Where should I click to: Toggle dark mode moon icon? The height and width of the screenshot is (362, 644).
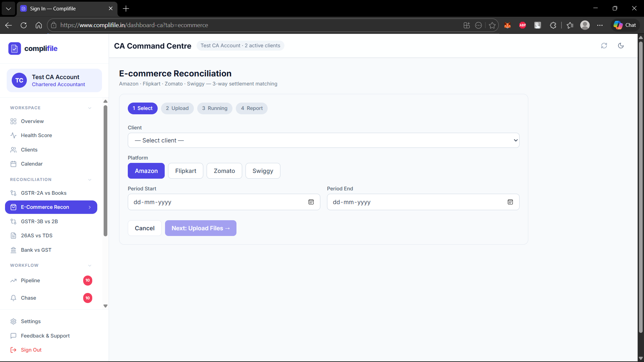(x=621, y=46)
